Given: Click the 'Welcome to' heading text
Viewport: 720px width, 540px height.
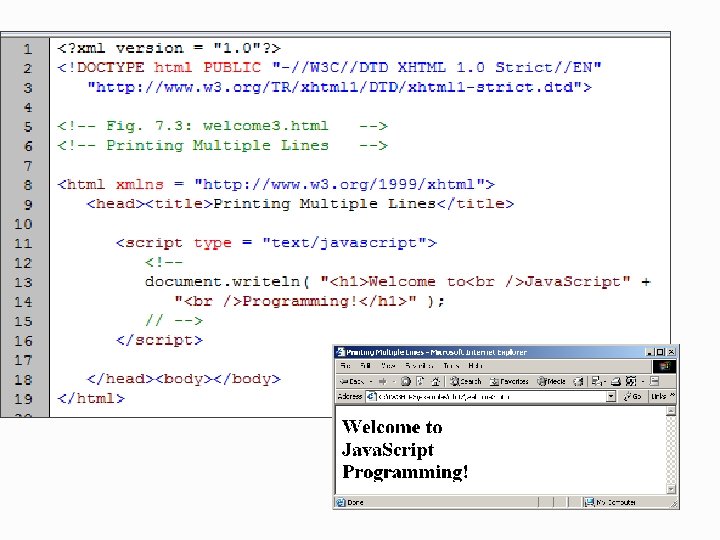Looking at the screenshot, I should click(x=393, y=427).
